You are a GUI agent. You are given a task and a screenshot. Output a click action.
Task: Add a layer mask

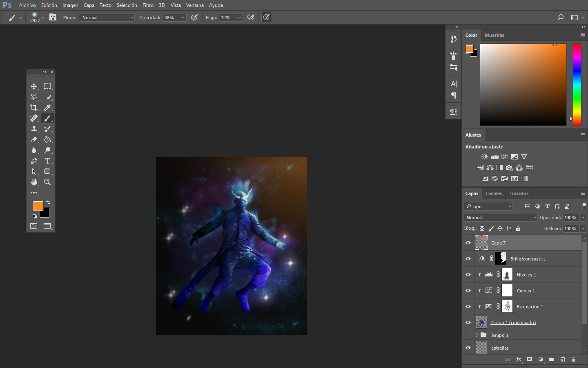(529, 359)
